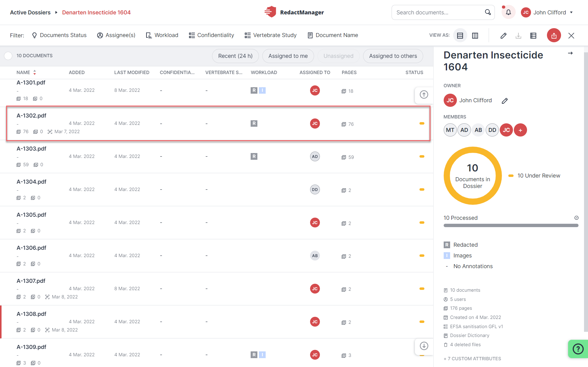Open the notifications bell
Viewport: 588px width, 367px height.
point(508,13)
